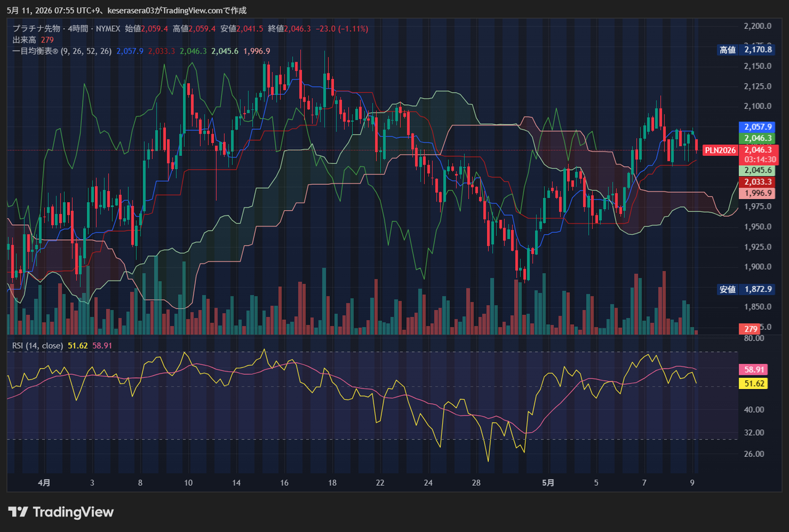Screen dimensions: 789x532
Task: Click the 2,200.0 price scale label
Action: point(758,26)
